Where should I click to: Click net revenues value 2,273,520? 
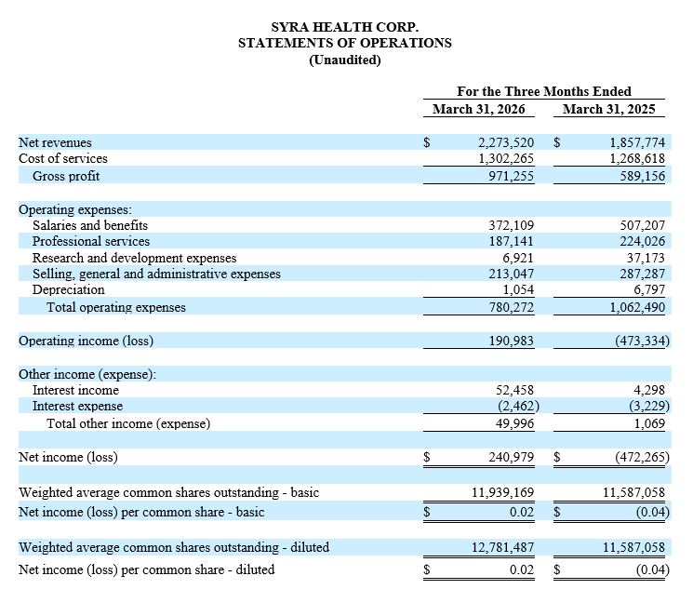click(x=506, y=142)
